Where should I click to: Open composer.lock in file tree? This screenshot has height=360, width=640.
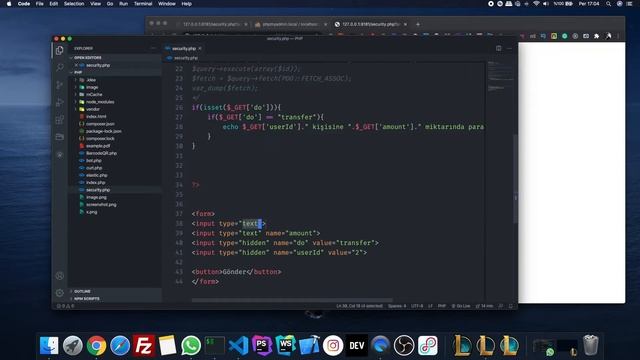pos(100,138)
